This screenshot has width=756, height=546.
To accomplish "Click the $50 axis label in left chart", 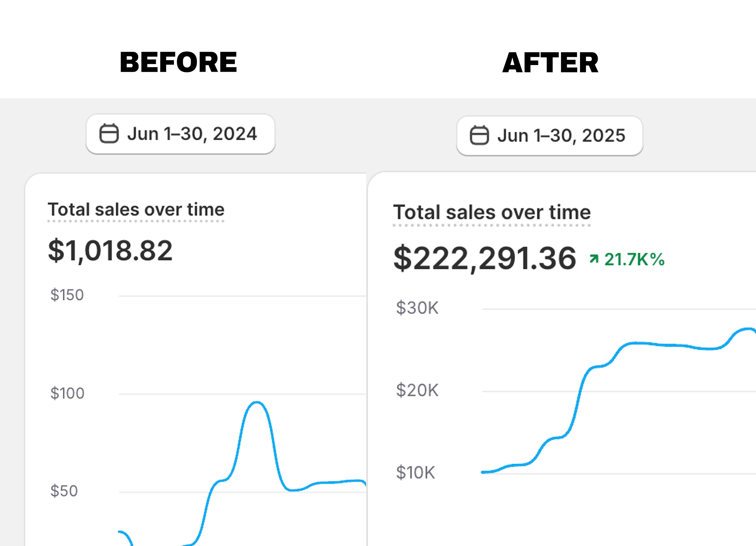I will tap(64, 491).
